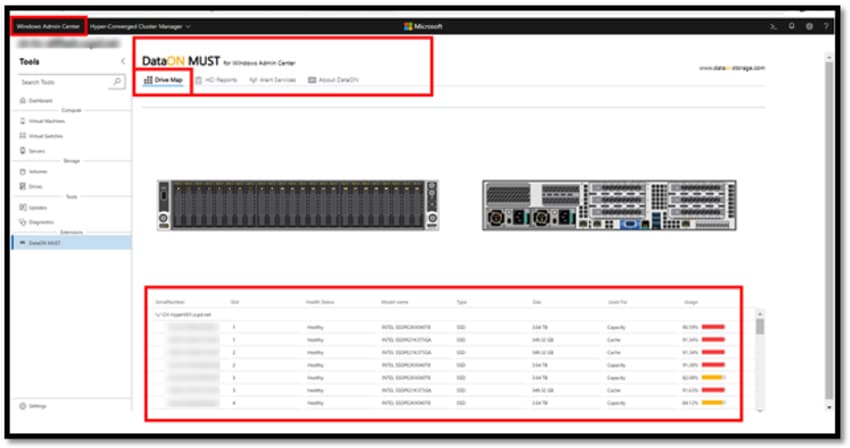Sort by Usage column header

click(691, 302)
